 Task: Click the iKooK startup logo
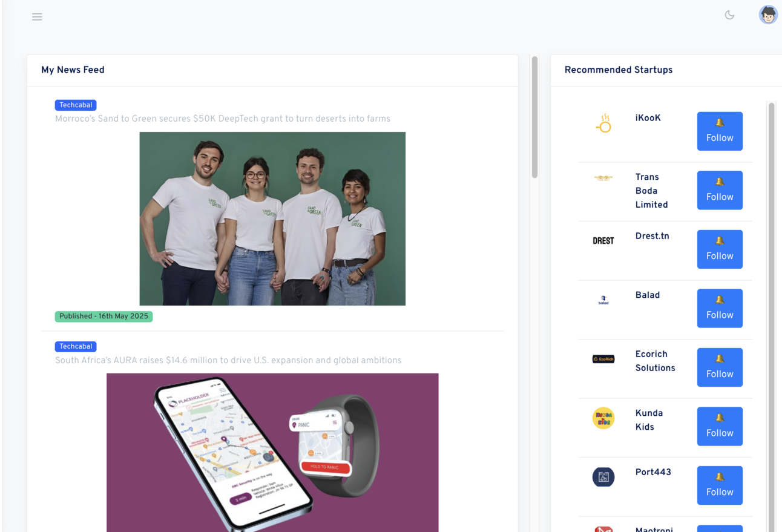(x=603, y=123)
